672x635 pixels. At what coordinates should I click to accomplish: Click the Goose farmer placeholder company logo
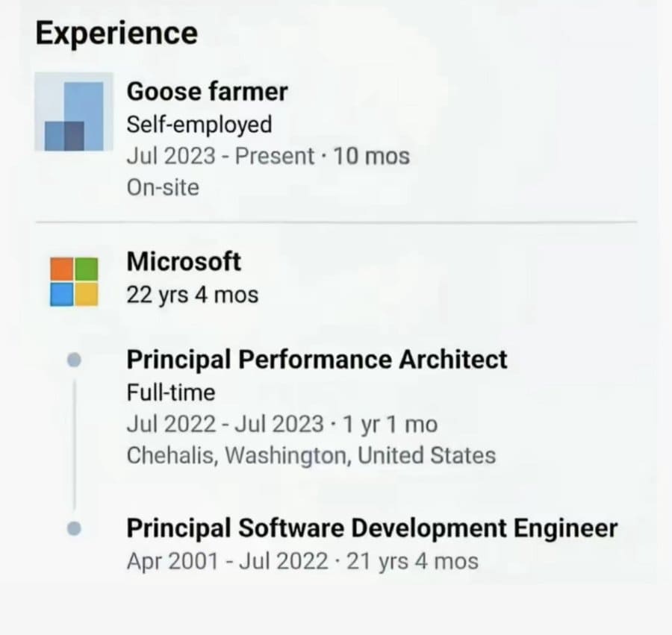[x=74, y=112]
